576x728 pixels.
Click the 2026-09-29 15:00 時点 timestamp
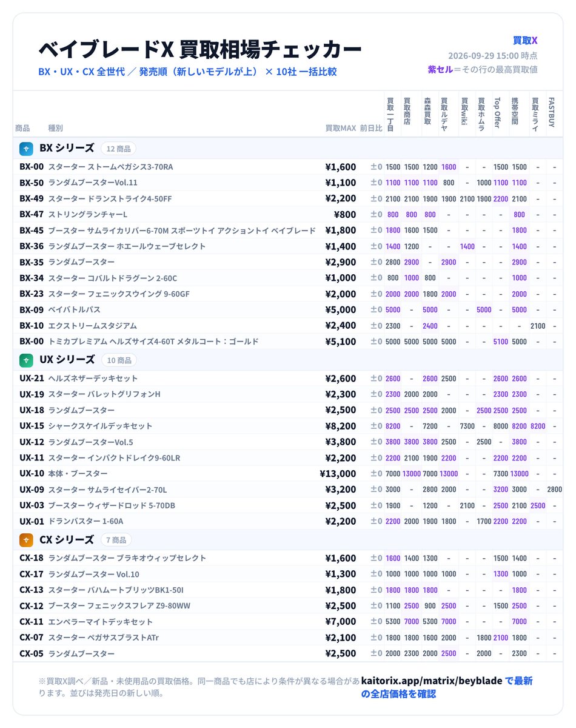pyautogui.click(x=493, y=56)
